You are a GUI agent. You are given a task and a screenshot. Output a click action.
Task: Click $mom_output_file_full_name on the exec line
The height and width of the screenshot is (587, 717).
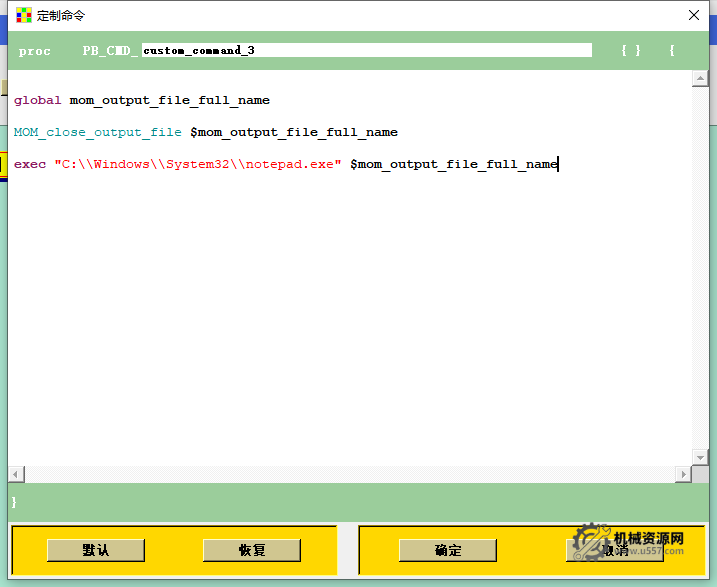click(454, 164)
